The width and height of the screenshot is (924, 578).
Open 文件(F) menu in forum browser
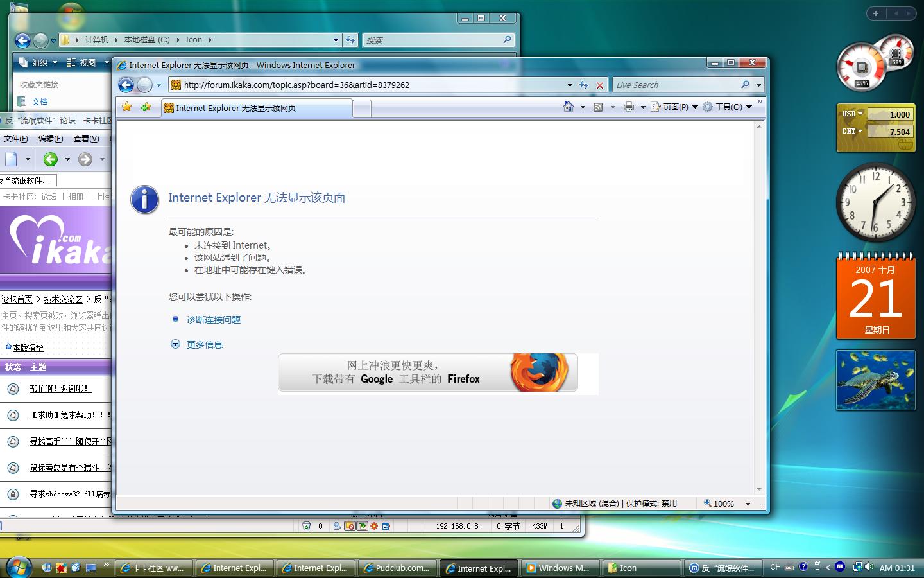click(x=15, y=138)
